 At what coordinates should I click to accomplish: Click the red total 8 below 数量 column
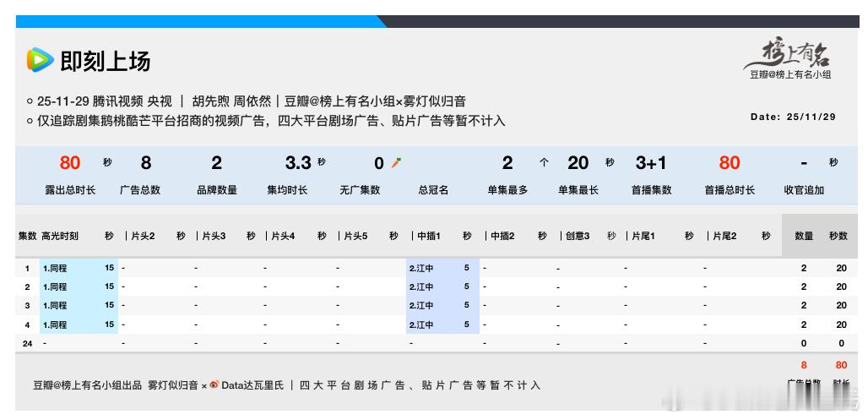804,365
